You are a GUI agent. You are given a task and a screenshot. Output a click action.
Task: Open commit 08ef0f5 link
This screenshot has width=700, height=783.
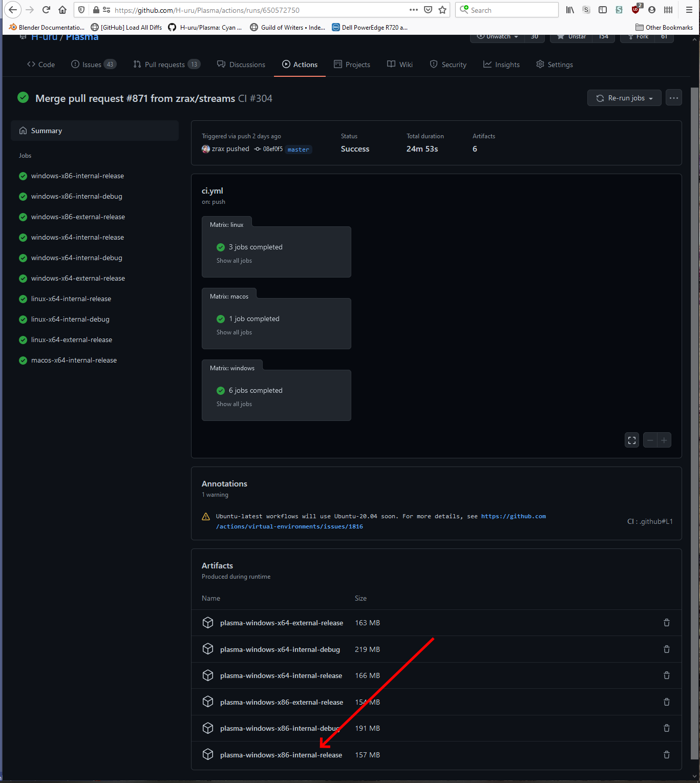273,149
